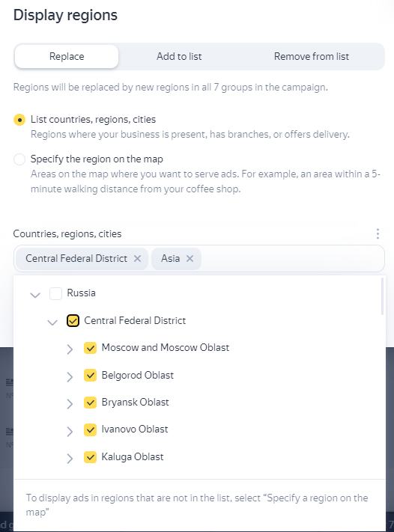Switch to the Remove from list tab

pos(312,56)
